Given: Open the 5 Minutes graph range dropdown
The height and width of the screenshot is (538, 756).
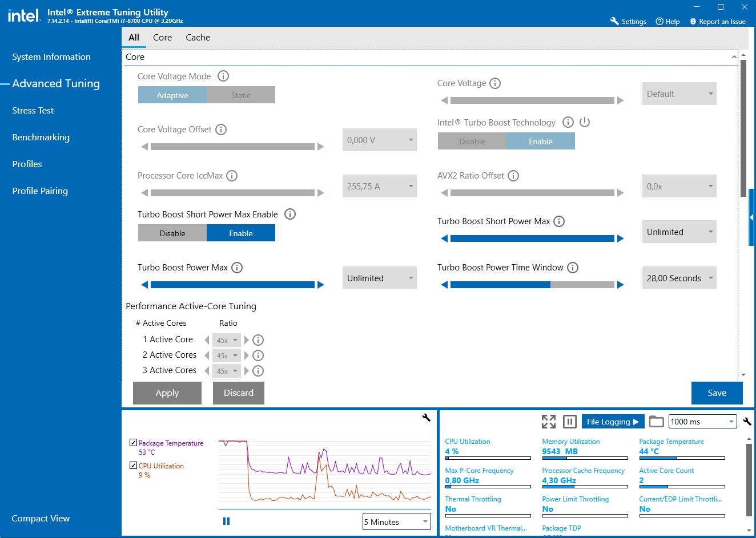Looking at the screenshot, I should pos(397,521).
